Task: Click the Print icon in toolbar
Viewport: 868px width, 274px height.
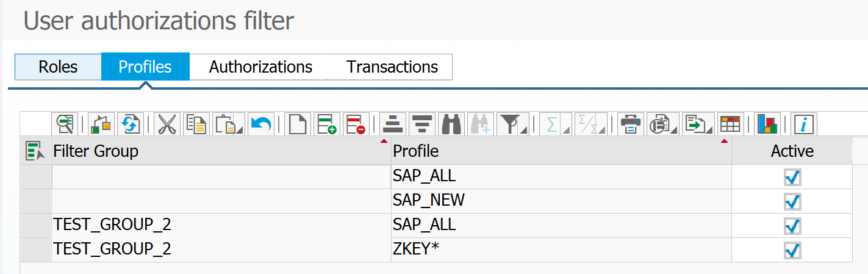Action: click(x=630, y=124)
